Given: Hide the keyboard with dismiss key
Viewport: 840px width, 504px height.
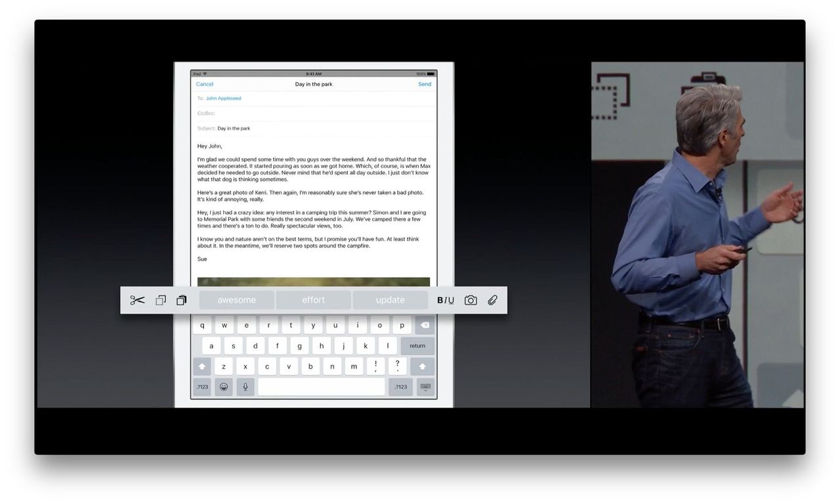Looking at the screenshot, I should click(425, 387).
